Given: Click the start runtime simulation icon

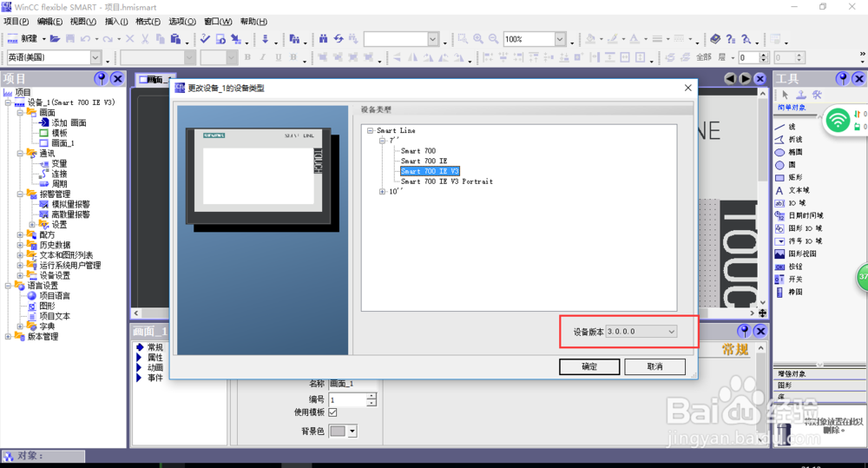Looking at the screenshot, I should pos(220,39).
